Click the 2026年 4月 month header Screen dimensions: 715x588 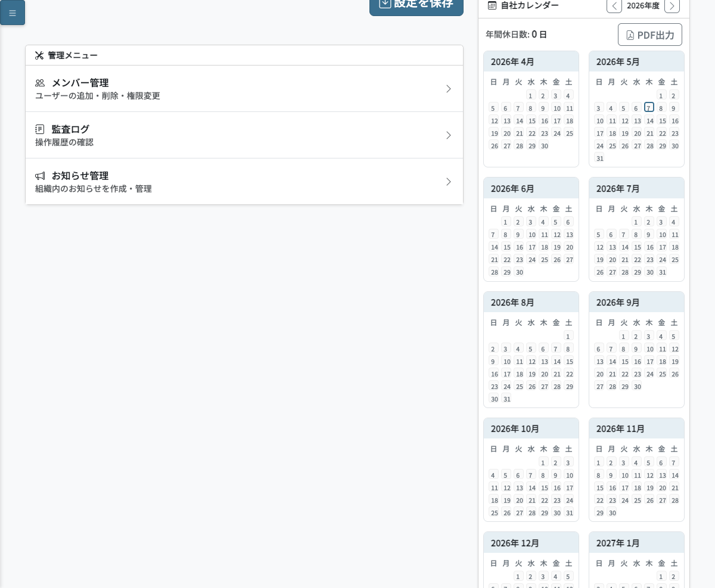531,61
